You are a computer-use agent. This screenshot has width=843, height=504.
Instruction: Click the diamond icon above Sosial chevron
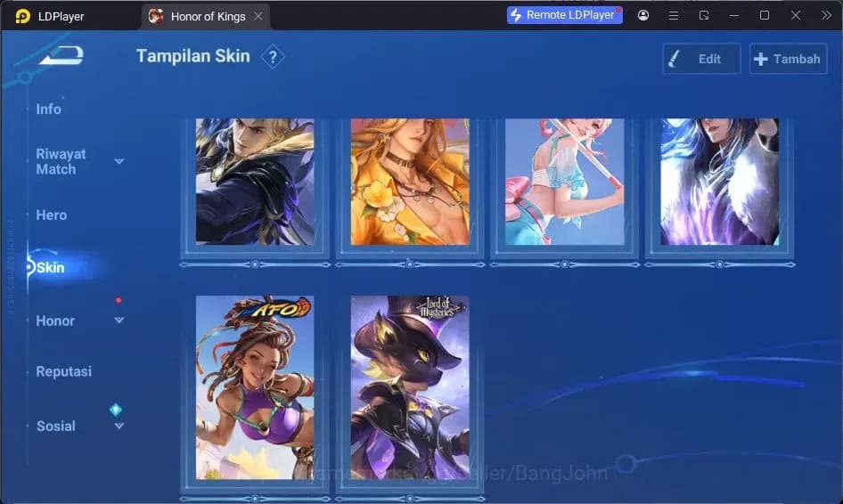[116, 410]
